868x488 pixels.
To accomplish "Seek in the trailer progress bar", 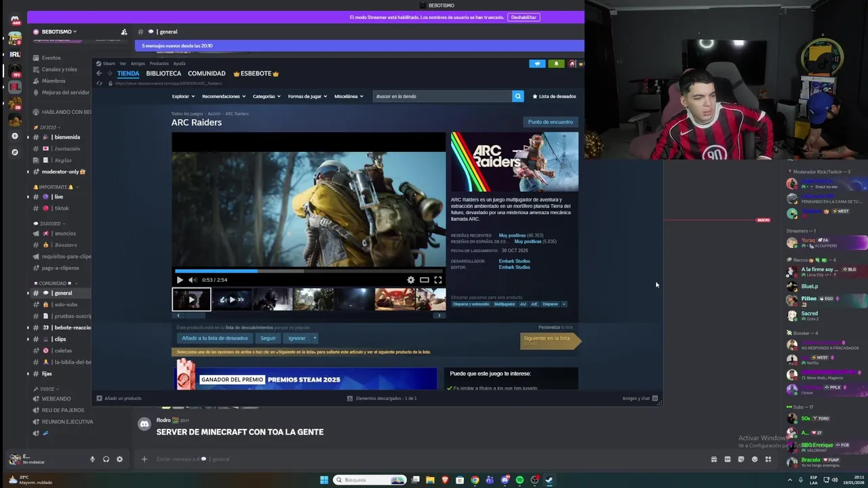I will (x=309, y=271).
